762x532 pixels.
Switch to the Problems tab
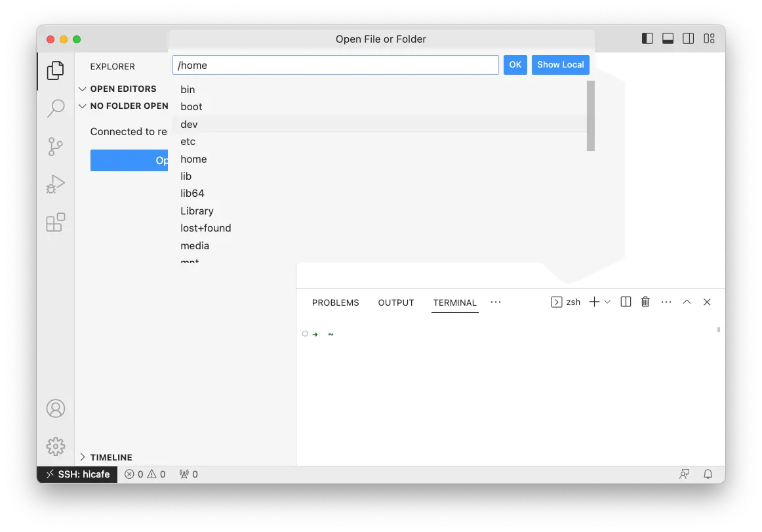tap(335, 302)
